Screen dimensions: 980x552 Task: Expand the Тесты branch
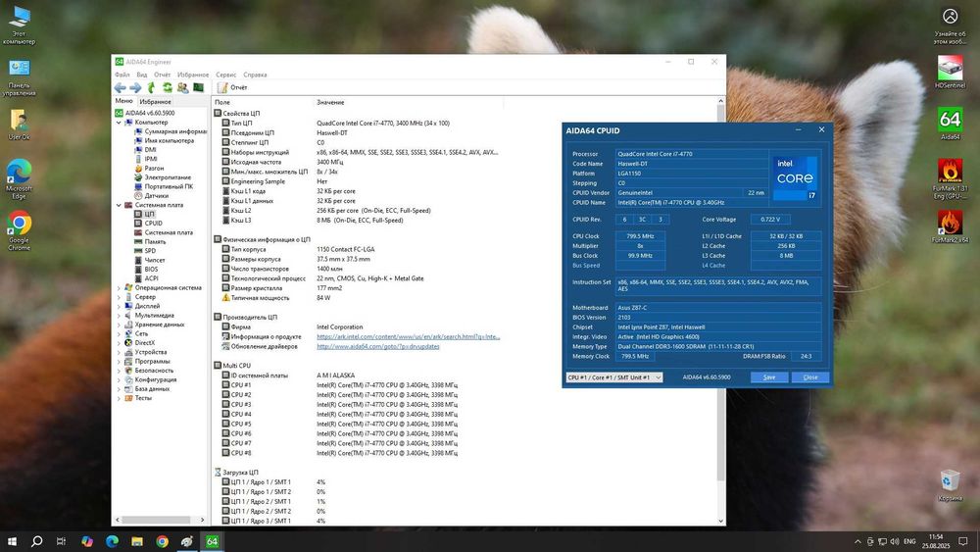(119, 398)
